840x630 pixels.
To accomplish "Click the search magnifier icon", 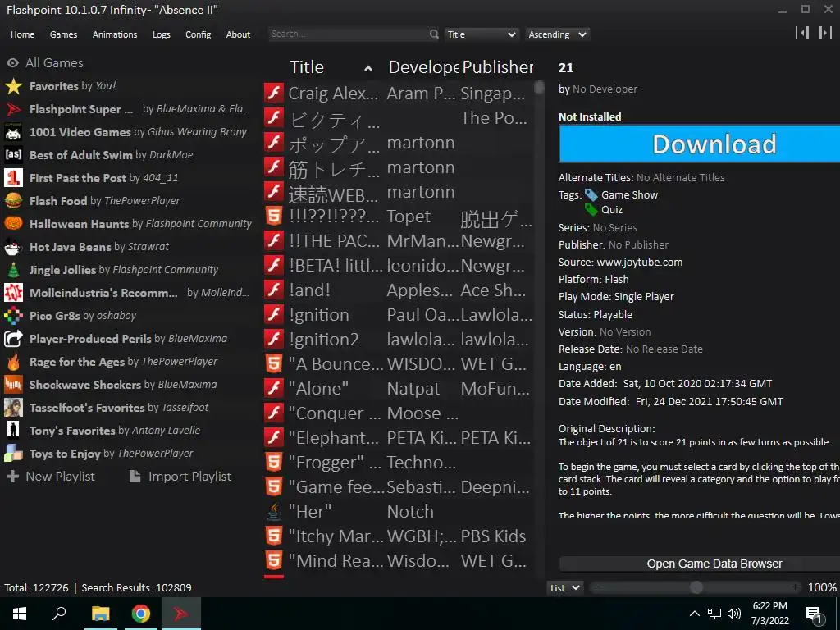I will [x=434, y=34].
